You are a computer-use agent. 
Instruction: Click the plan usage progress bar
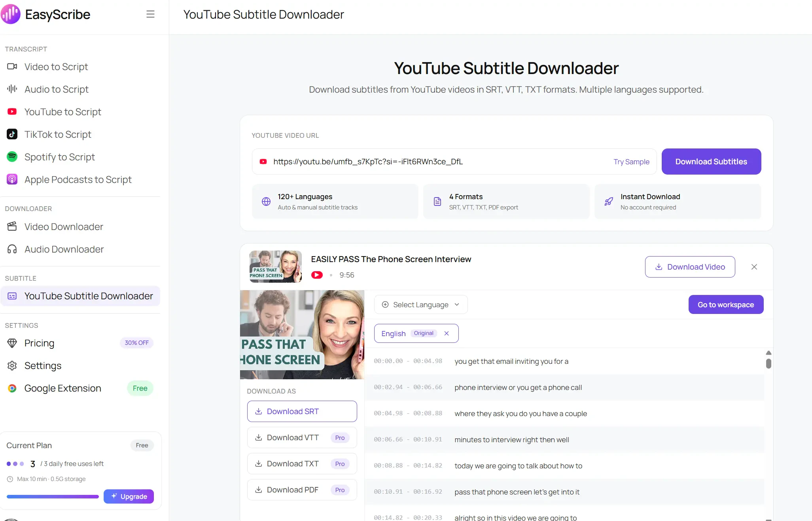[53, 496]
